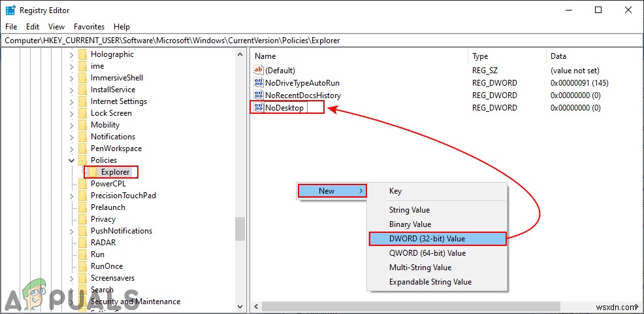Screen dimensions: 644x314
Task: Select the ime folder icon
Action: click(x=82, y=66)
